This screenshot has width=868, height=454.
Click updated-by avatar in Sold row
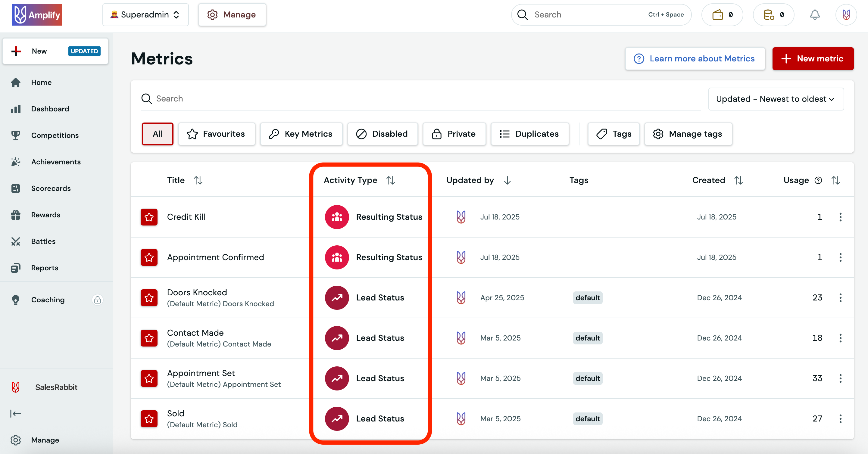tap(461, 419)
